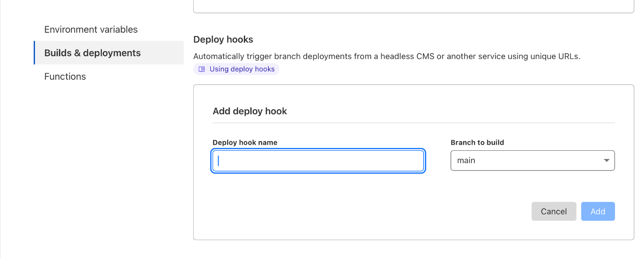Cancel adding the deploy hook
Image resolution: width=644 pixels, height=259 pixels.
pos(554,212)
